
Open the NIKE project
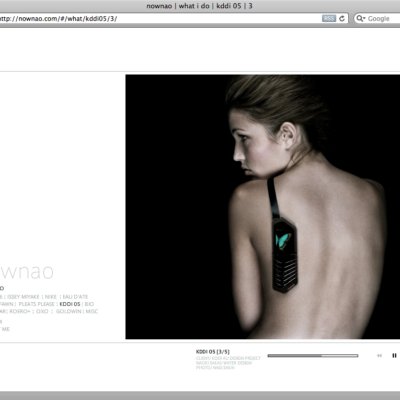(x=51, y=297)
